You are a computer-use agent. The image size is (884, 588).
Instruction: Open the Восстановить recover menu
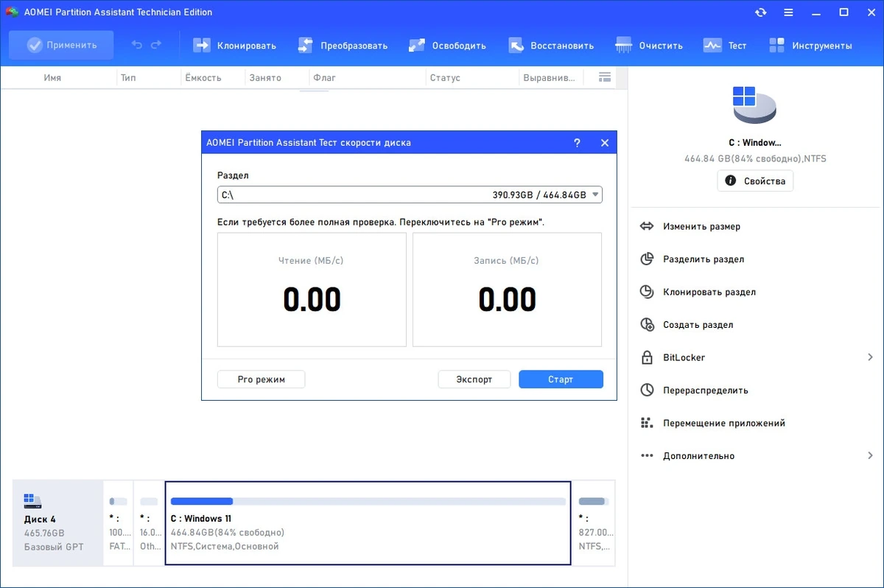tap(551, 45)
